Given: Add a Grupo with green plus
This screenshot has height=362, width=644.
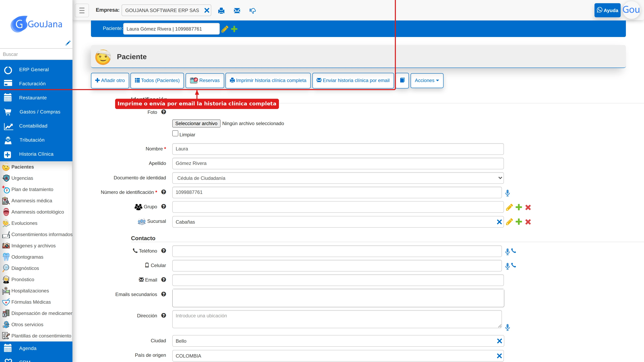Looking at the screenshot, I should click(x=519, y=207).
